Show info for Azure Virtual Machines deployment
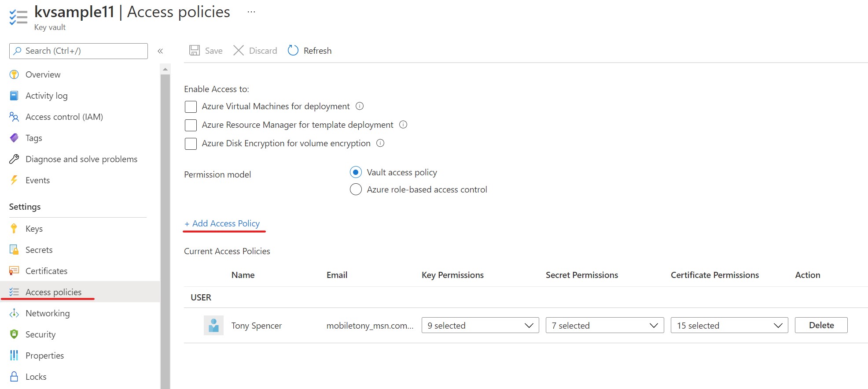The height and width of the screenshot is (389, 868). tap(360, 106)
